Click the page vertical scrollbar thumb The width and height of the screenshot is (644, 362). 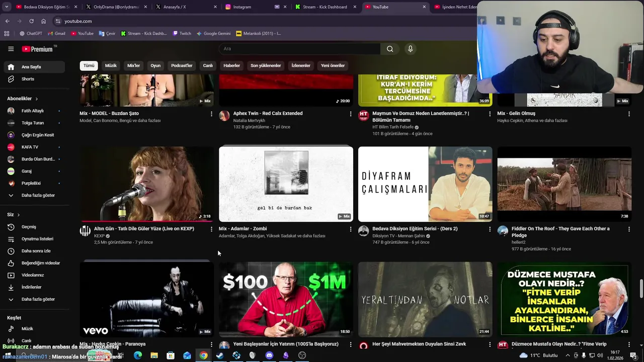641,289
